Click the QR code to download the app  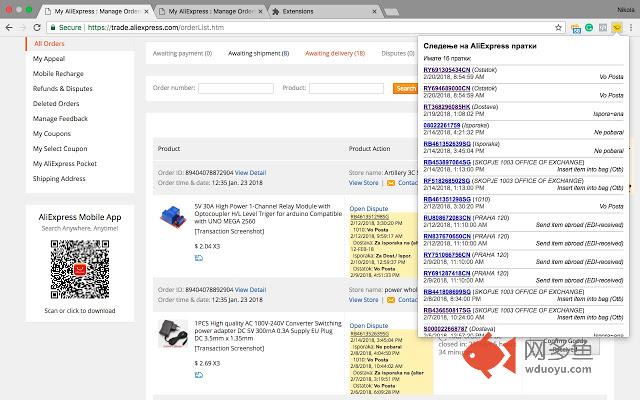[x=80, y=269]
